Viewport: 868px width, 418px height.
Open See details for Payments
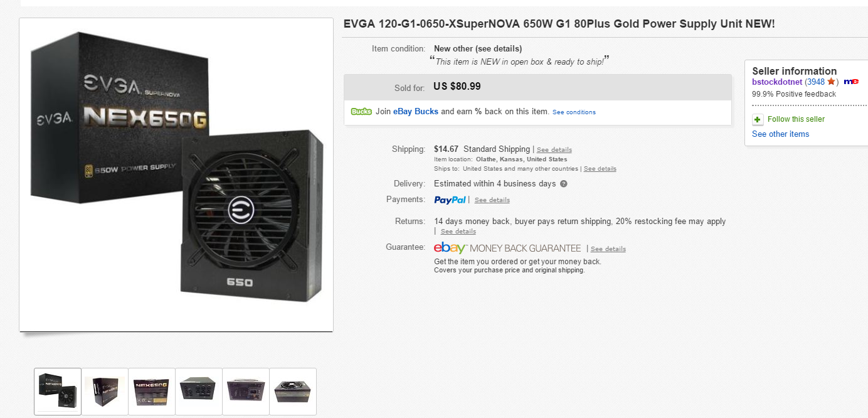[x=492, y=200]
